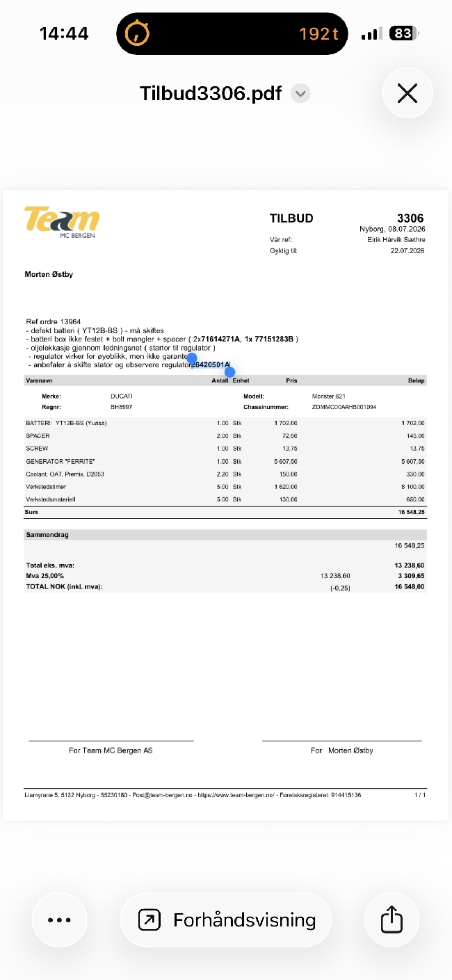Open Forhåndsvisning preview button

click(226, 919)
